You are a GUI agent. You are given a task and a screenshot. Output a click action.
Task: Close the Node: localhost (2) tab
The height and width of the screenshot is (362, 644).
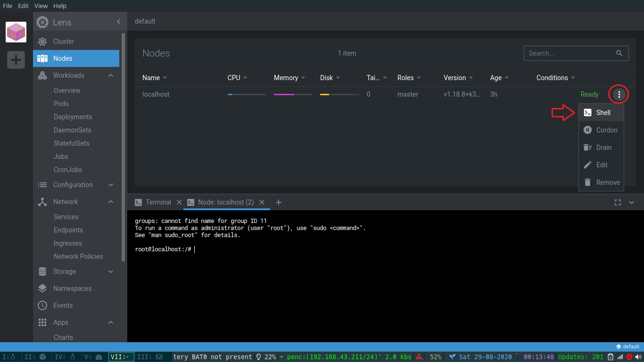click(262, 202)
